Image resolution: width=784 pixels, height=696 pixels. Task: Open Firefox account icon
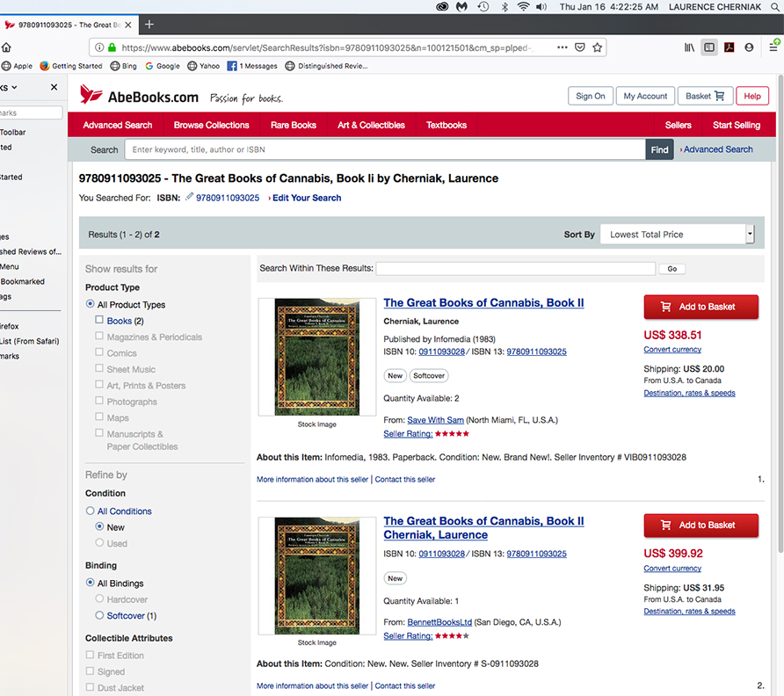pyautogui.click(x=749, y=47)
